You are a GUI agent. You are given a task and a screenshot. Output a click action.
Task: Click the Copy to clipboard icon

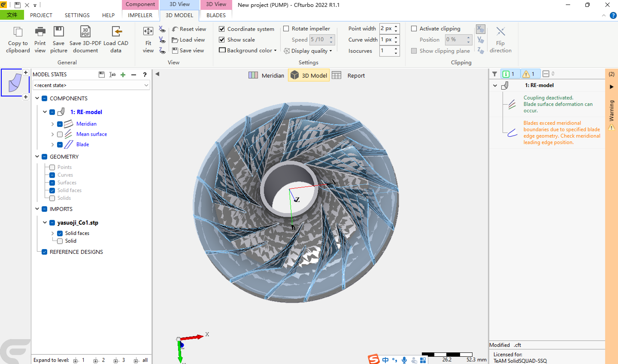click(x=18, y=32)
